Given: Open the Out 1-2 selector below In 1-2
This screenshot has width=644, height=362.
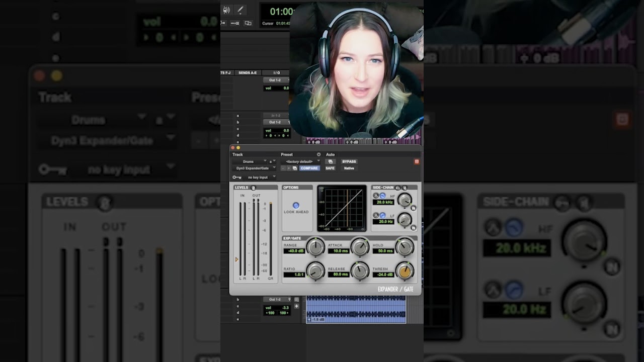Looking at the screenshot, I should (276, 122).
